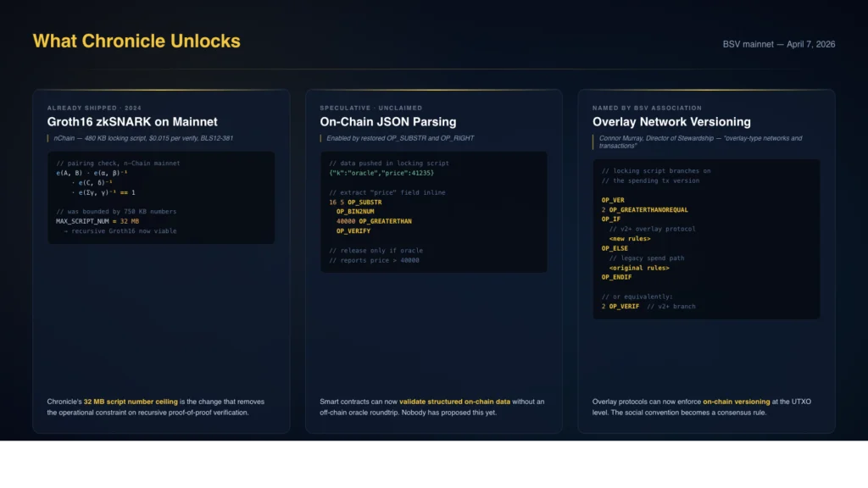Open the "Groth16 zkSNARK on Mainnet" card heading
The width and height of the screenshot is (868, 488).
(x=132, y=122)
